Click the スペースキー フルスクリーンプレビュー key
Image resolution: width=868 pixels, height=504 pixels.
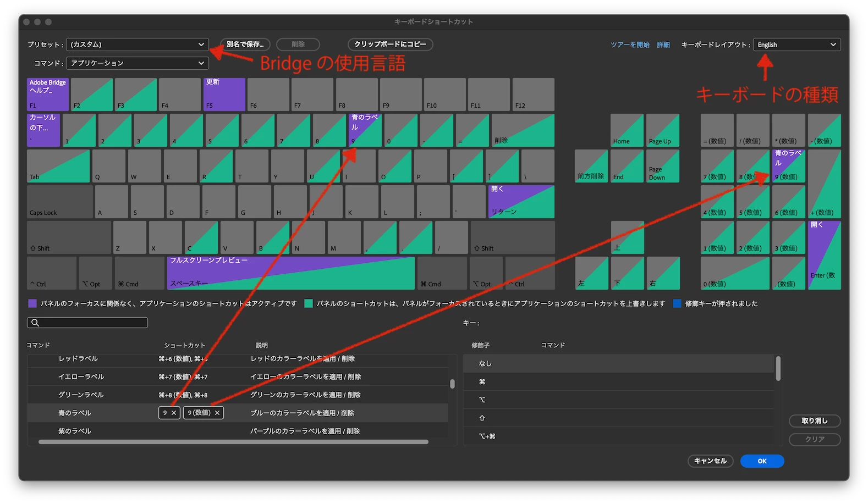(291, 273)
